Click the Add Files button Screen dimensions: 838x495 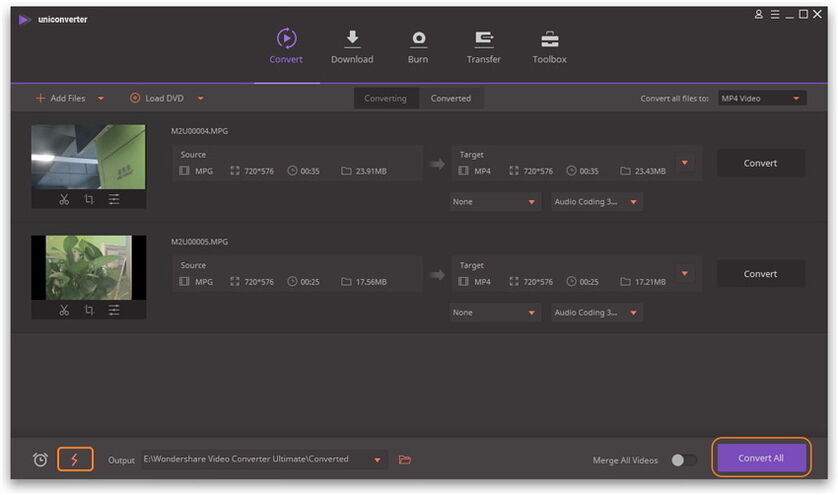[60, 98]
